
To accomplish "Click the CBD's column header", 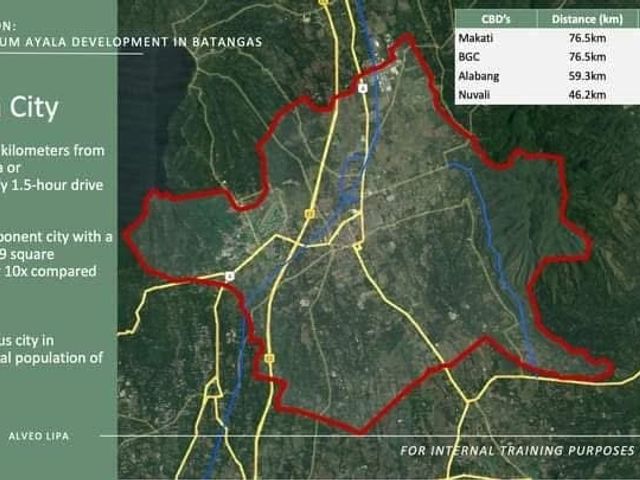I will (496, 19).
